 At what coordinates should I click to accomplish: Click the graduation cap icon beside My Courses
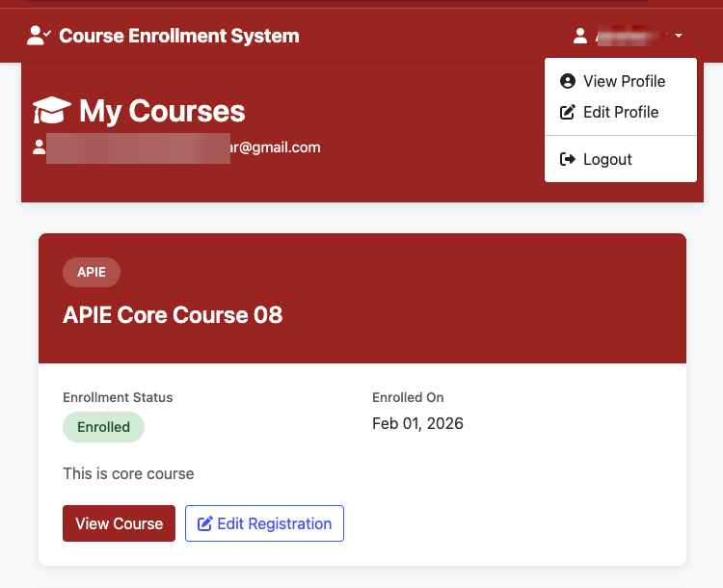[x=52, y=110]
